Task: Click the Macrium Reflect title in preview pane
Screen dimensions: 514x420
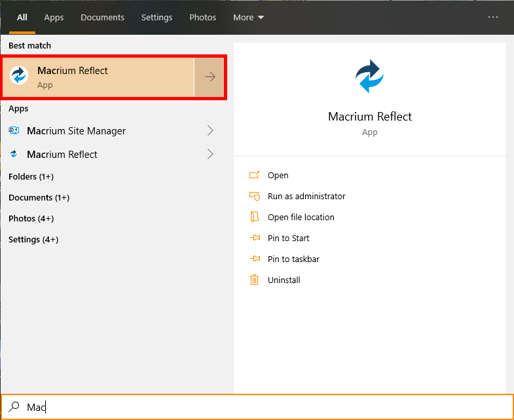Action: pyautogui.click(x=370, y=117)
